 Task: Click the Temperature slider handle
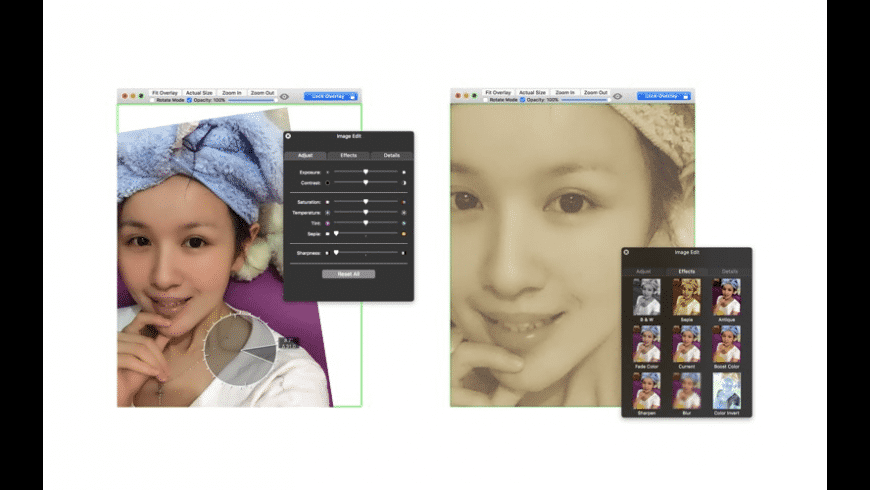coord(366,212)
